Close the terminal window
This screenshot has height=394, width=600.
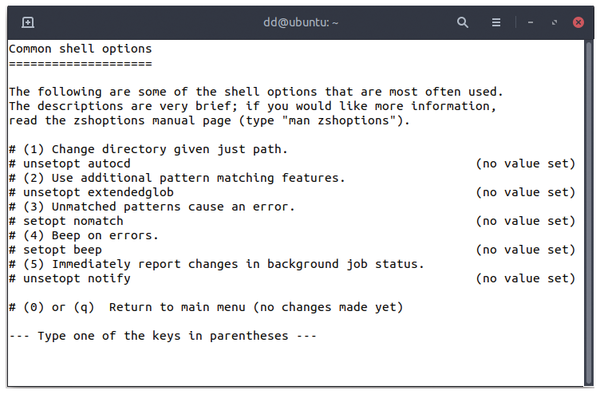(578, 23)
